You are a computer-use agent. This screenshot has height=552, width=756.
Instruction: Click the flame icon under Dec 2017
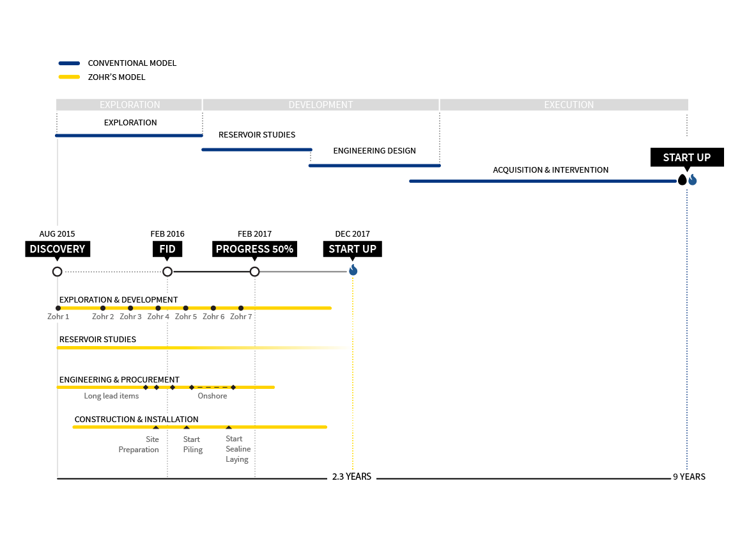tap(353, 271)
